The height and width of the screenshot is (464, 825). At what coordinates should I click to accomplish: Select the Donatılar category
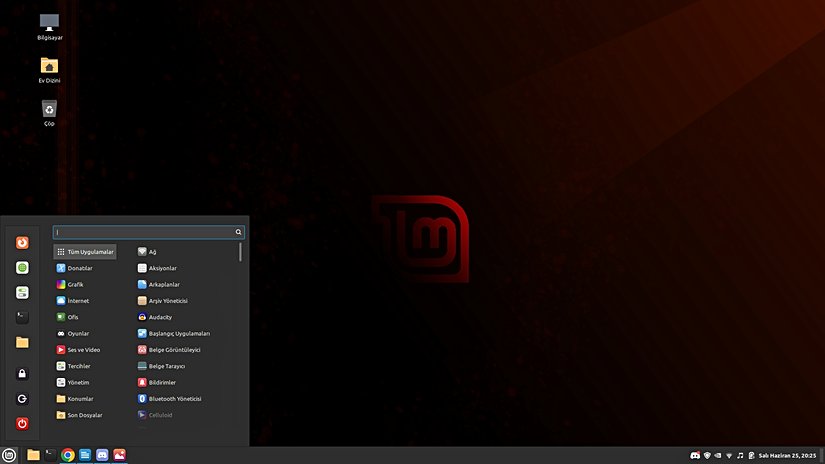(x=85, y=268)
